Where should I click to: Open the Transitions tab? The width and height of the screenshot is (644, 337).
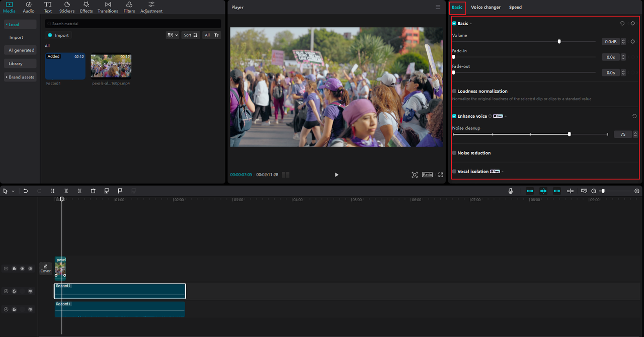(x=108, y=7)
